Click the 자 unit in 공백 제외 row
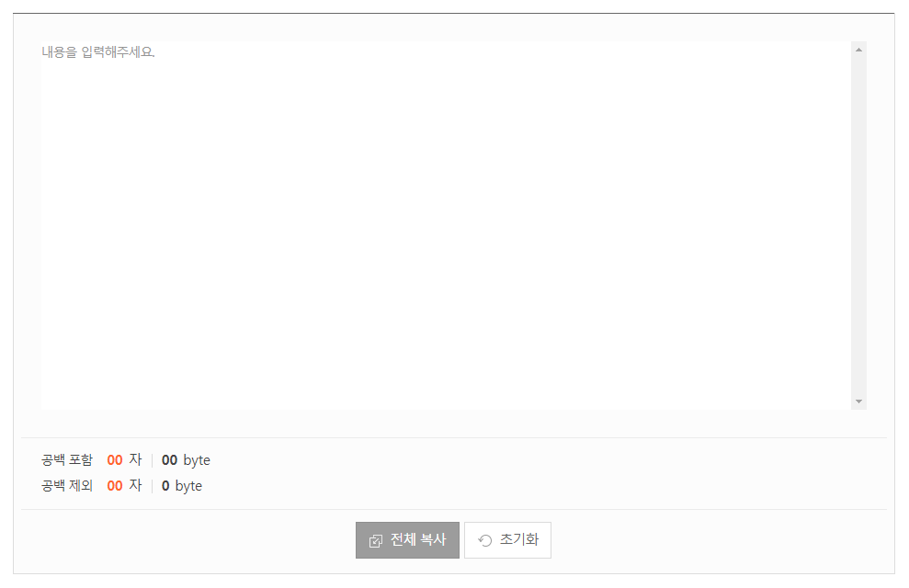Image resolution: width=909 pixels, height=588 pixels. 135,485
